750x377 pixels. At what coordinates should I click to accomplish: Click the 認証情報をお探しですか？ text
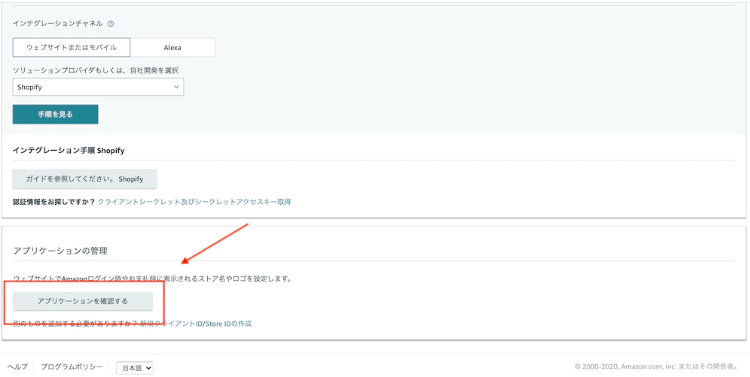[x=54, y=202]
